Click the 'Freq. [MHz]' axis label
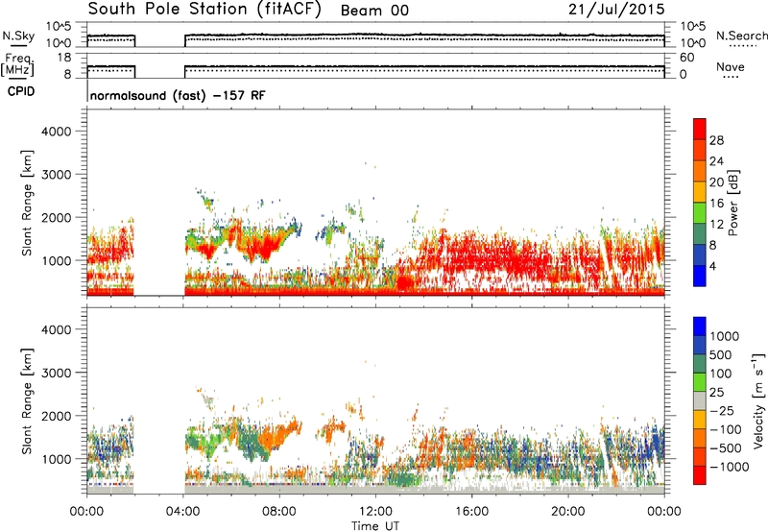Image resolution: width=768 pixels, height=532 pixels. pos(17,65)
